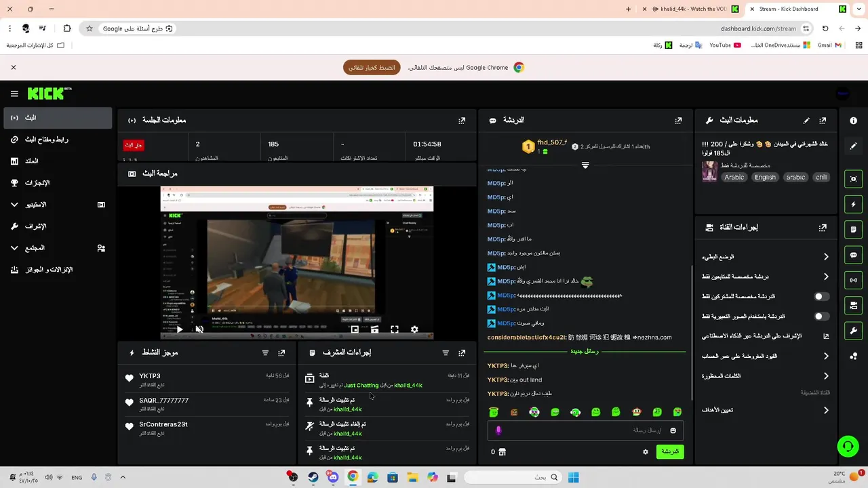Toggle the chat widget in the right rail
868x488 pixels.
pyautogui.click(x=853, y=255)
